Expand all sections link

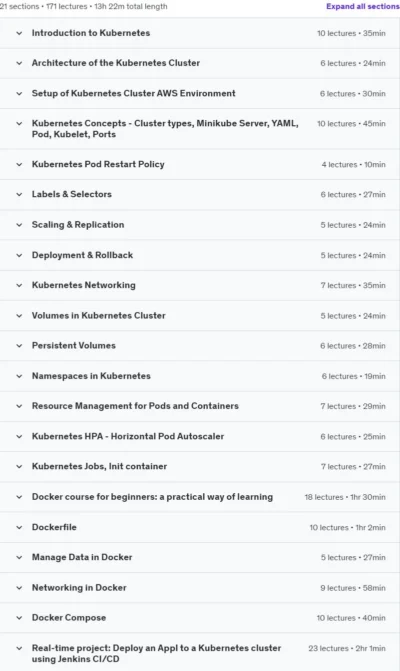(363, 6)
